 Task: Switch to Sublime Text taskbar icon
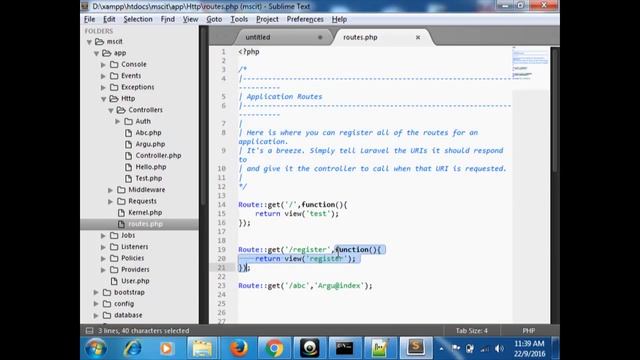(416, 348)
